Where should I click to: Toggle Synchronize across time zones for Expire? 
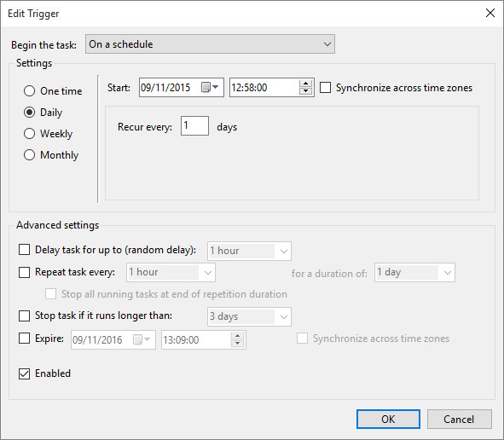point(302,339)
